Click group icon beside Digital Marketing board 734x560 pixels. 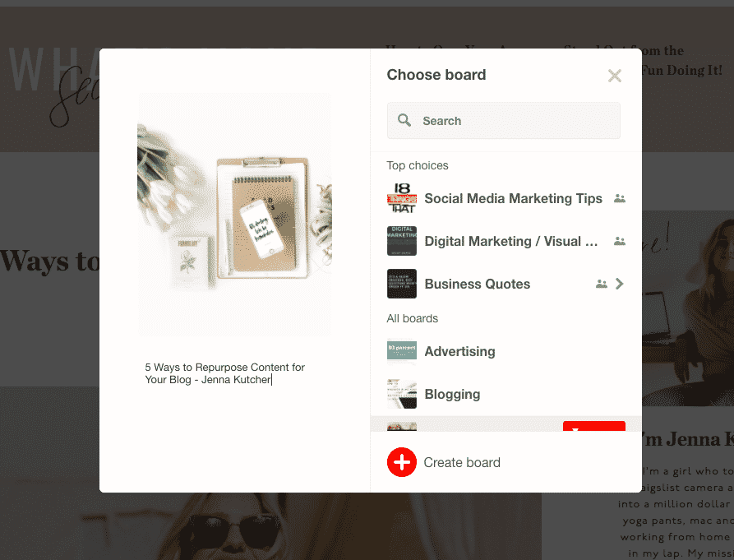[x=619, y=241]
